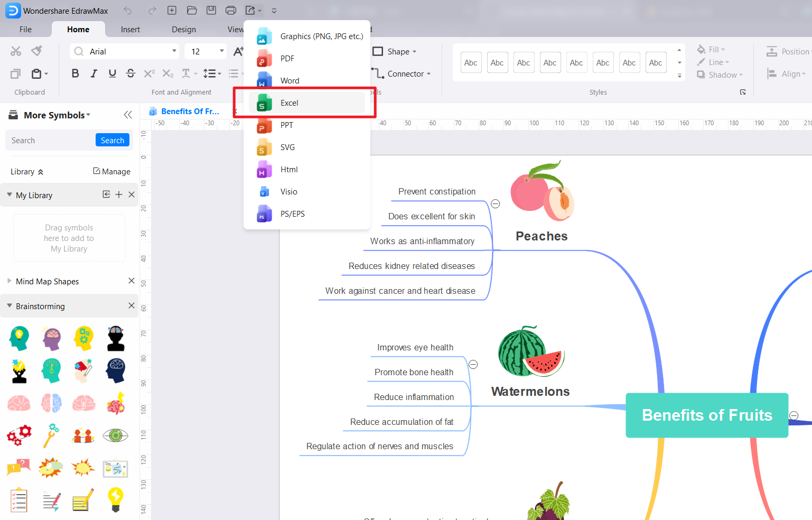Viewport: 812px width, 520px height.
Task: Expand the quick access toolbar options
Action: tap(274, 11)
